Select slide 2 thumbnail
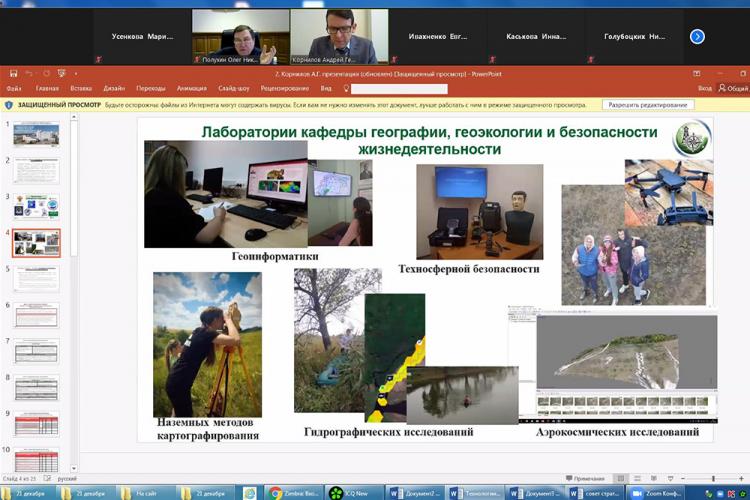This screenshot has width=750, height=500. [36, 170]
